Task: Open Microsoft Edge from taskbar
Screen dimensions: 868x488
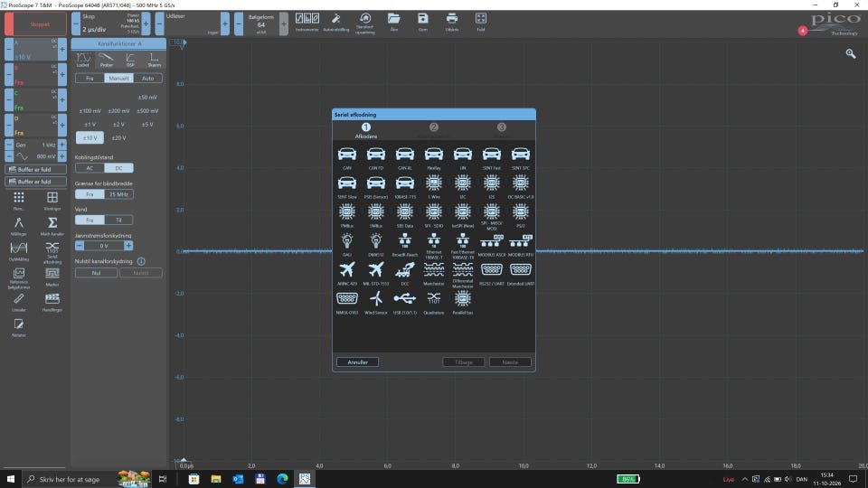Action: point(282,479)
